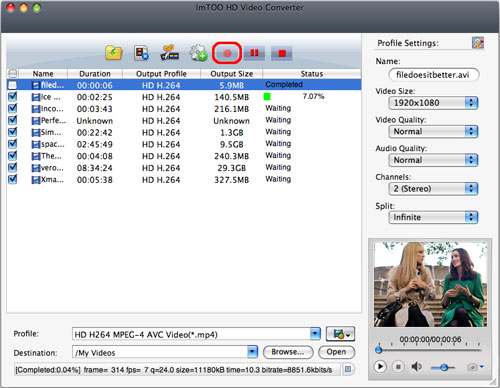Stop the preview playback

(398, 367)
